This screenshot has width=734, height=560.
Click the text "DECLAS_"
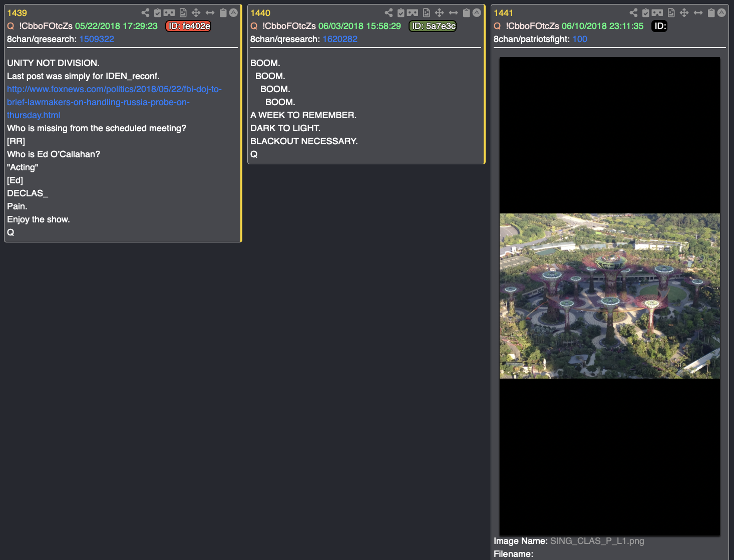(x=28, y=193)
